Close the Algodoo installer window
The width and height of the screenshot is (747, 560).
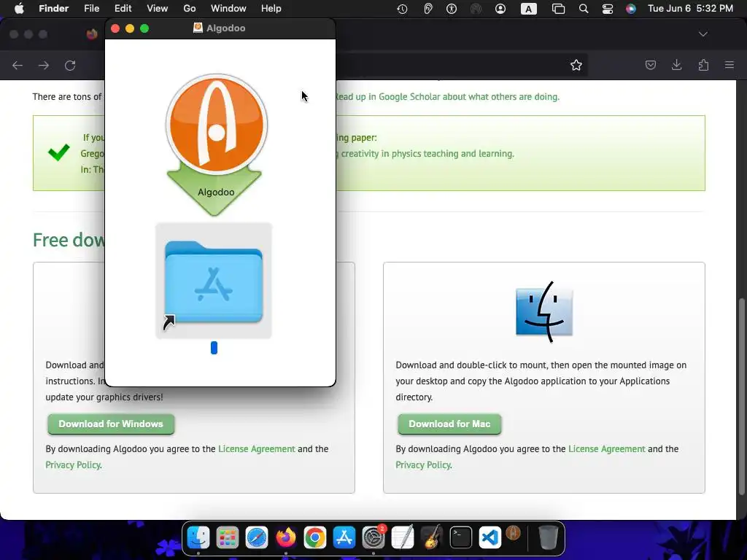tap(115, 28)
